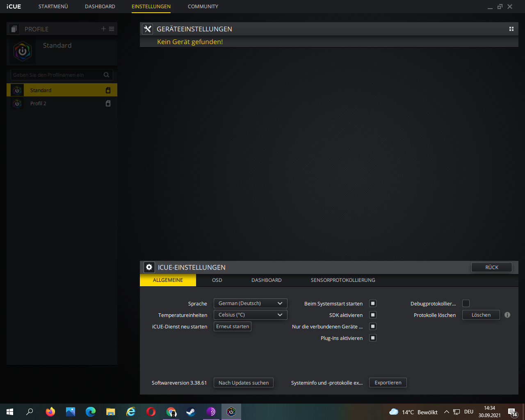Add a new profile with plus icon
Image resolution: width=525 pixels, height=420 pixels.
click(103, 29)
